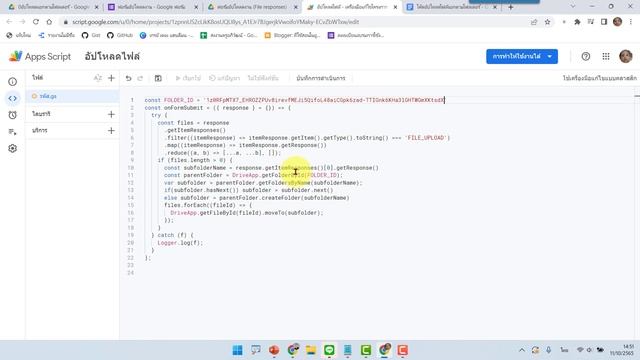Bookmark page with the star icon

click(x=547, y=22)
